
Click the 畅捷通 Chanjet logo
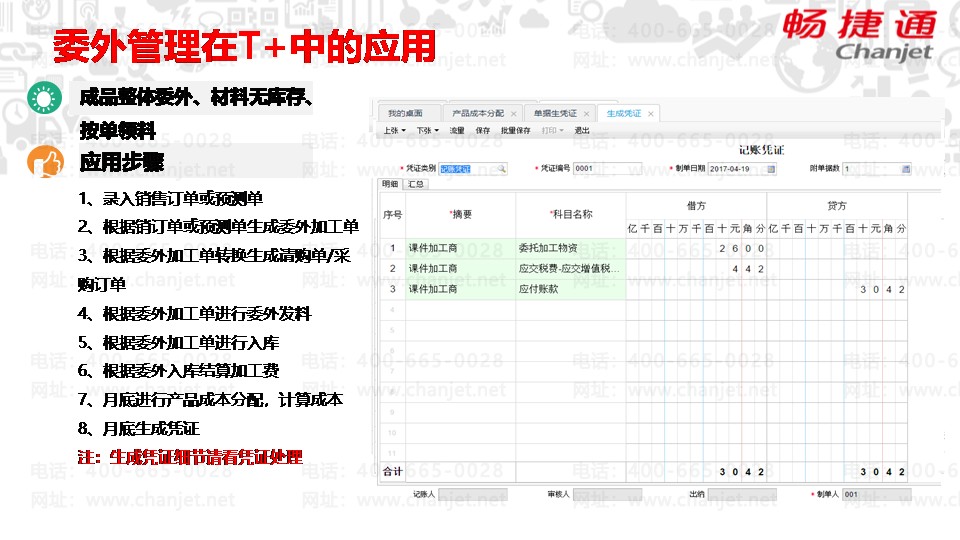tap(860, 36)
